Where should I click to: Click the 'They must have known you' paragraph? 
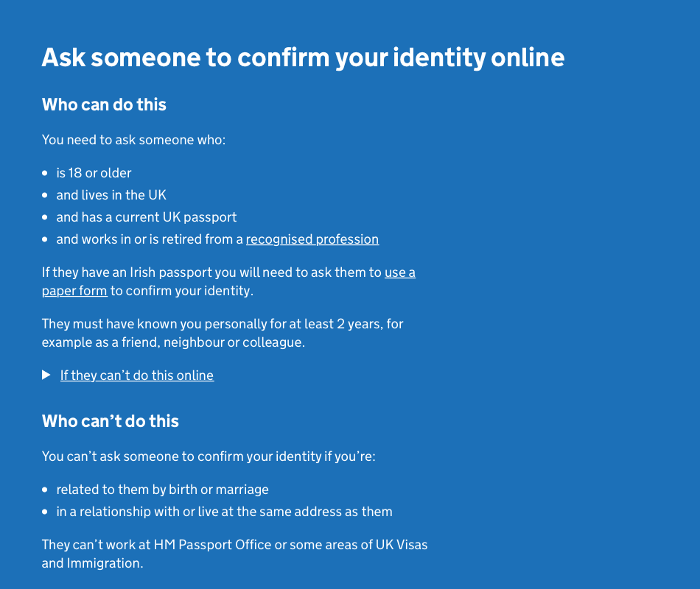coord(223,324)
